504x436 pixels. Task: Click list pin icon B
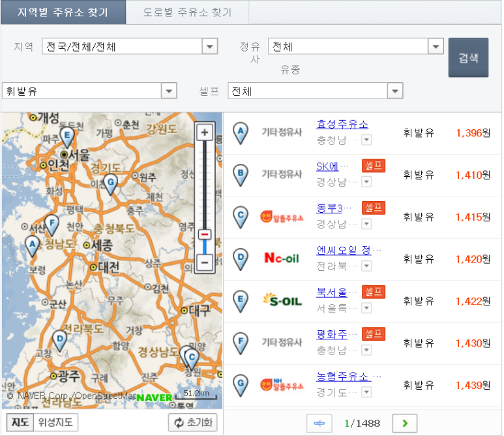click(x=241, y=176)
